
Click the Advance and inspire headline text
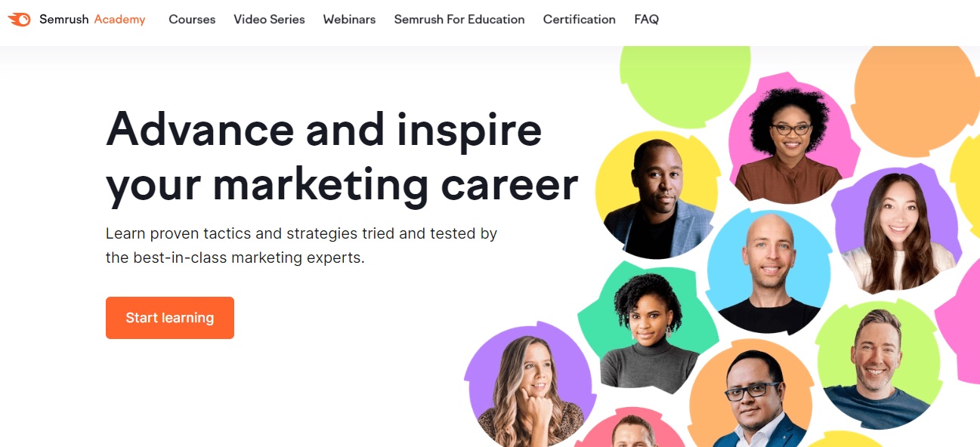[x=323, y=130]
